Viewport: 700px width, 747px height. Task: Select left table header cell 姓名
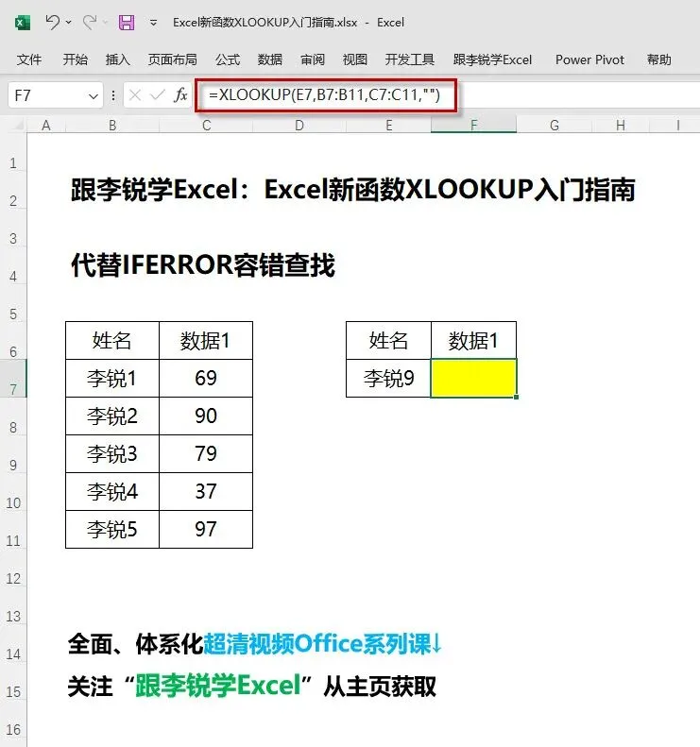(x=112, y=341)
